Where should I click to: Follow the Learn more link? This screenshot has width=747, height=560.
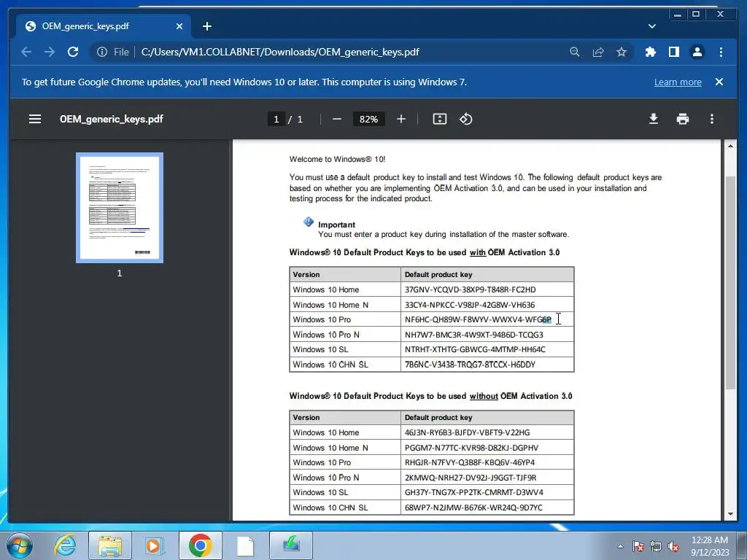[x=678, y=82]
